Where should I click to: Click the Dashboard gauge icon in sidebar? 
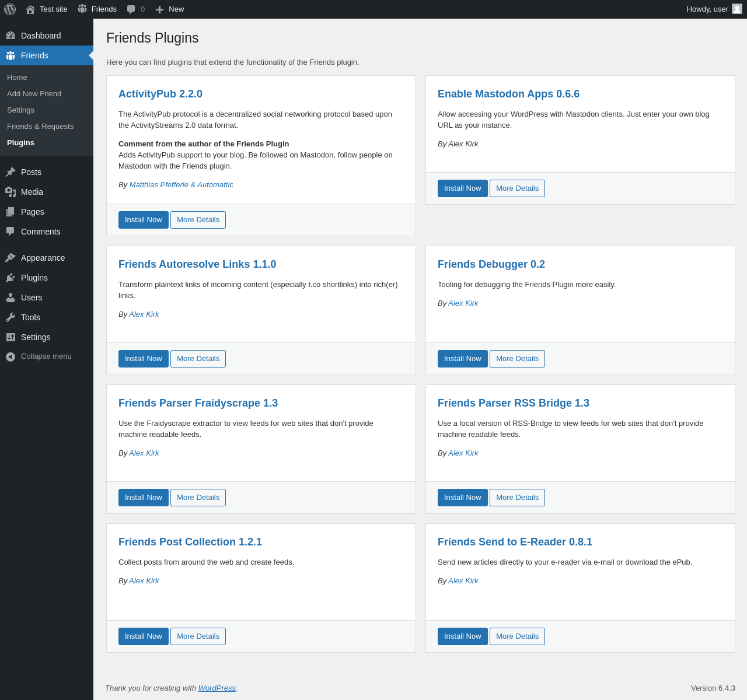click(x=11, y=36)
